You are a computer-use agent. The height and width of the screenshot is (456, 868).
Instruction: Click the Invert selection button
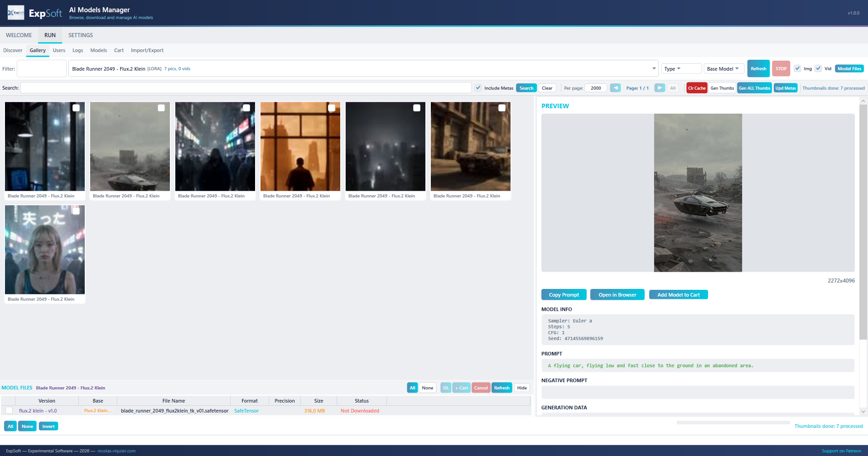coord(48,426)
